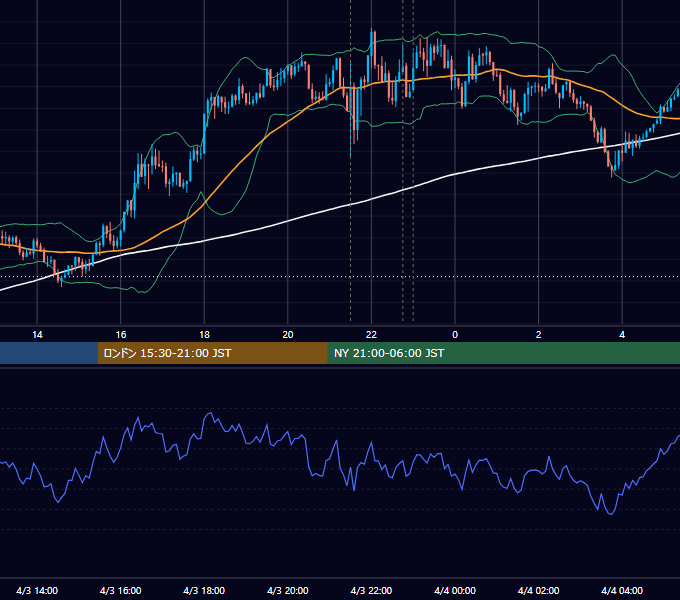Click the 4 hour axis label

(x=622, y=335)
